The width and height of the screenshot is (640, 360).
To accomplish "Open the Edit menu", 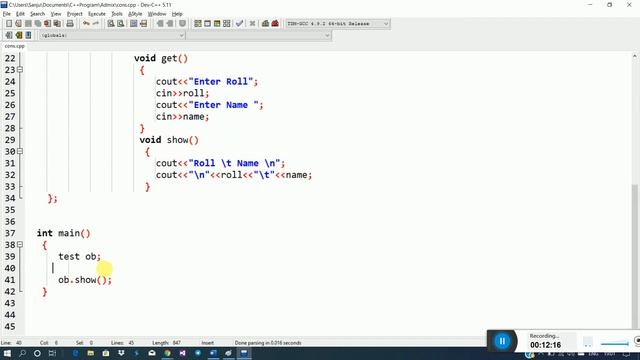I will [20, 14].
